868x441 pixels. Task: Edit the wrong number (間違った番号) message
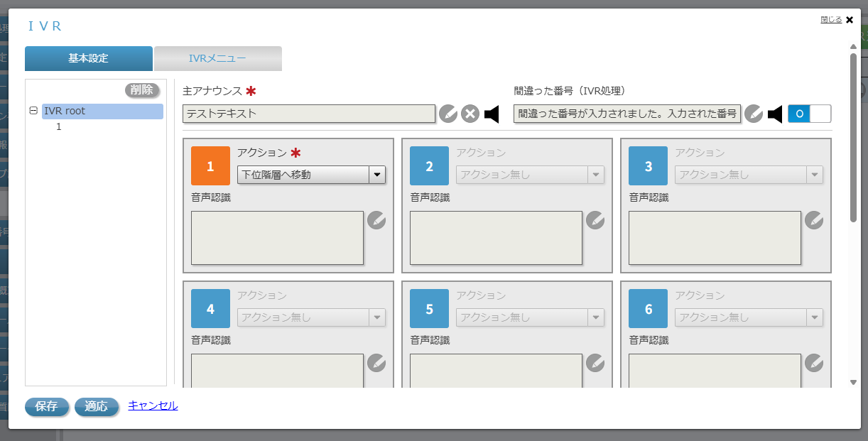pos(754,113)
